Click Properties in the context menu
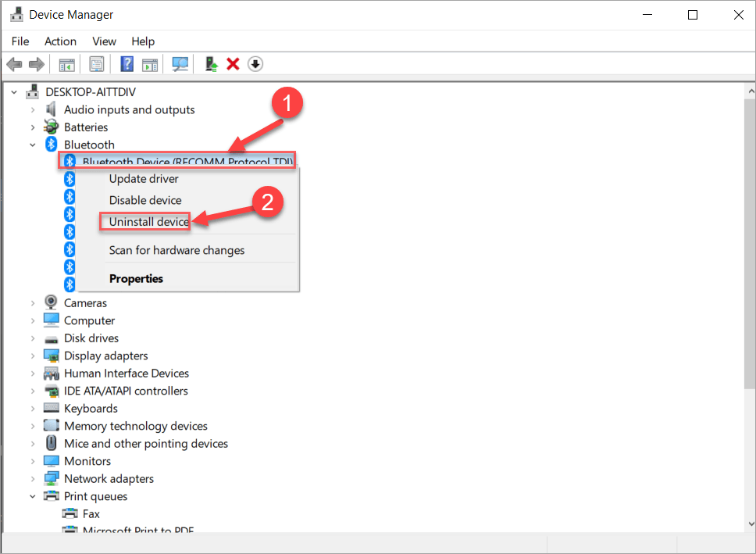This screenshot has width=756, height=554. coord(136,278)
